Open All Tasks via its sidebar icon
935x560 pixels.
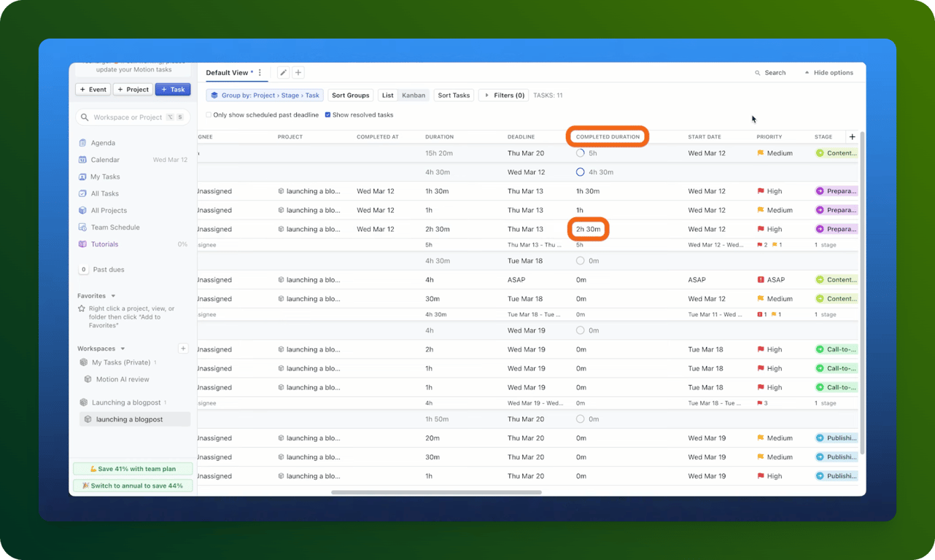[x=82, y=193]
